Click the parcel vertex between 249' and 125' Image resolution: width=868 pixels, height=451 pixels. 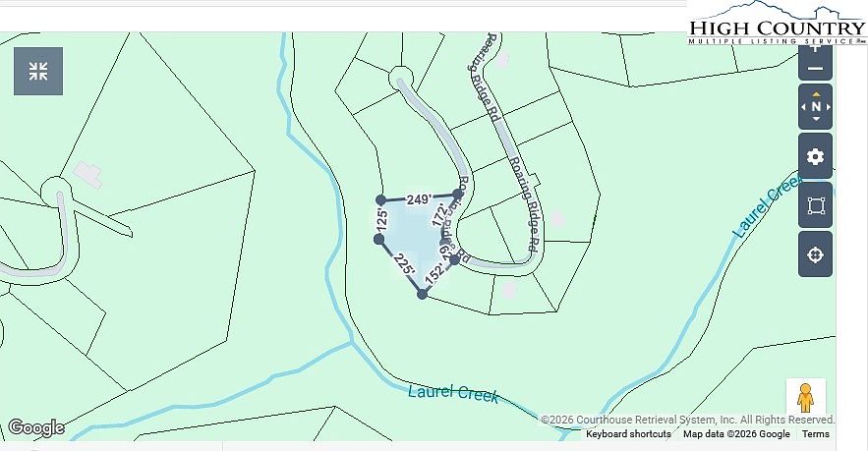tap(380, 199)
